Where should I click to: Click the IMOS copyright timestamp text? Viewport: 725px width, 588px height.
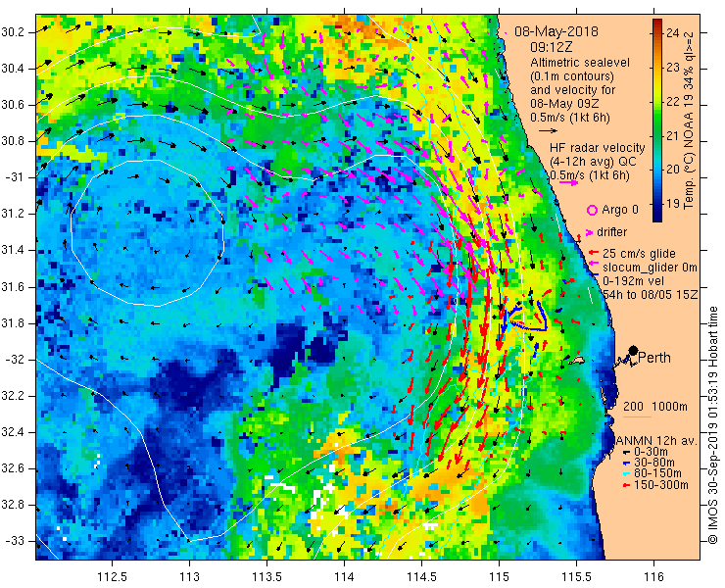tap(712, 424)
